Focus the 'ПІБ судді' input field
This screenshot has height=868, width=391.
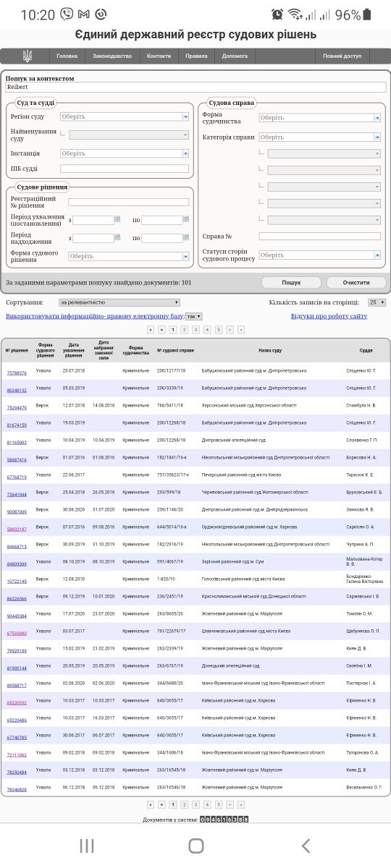(125, 169)
